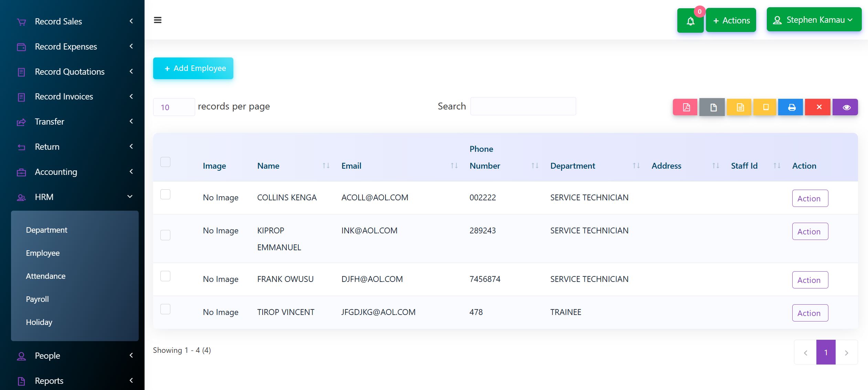Click the Add Employee button
The width and height of the screenshot is (868, 390).
193,68
